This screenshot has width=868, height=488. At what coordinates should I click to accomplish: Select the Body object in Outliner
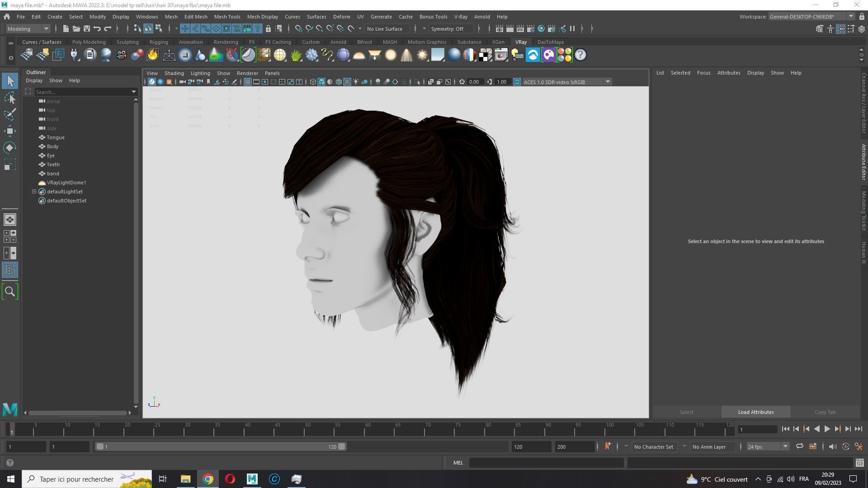point(52,146)
